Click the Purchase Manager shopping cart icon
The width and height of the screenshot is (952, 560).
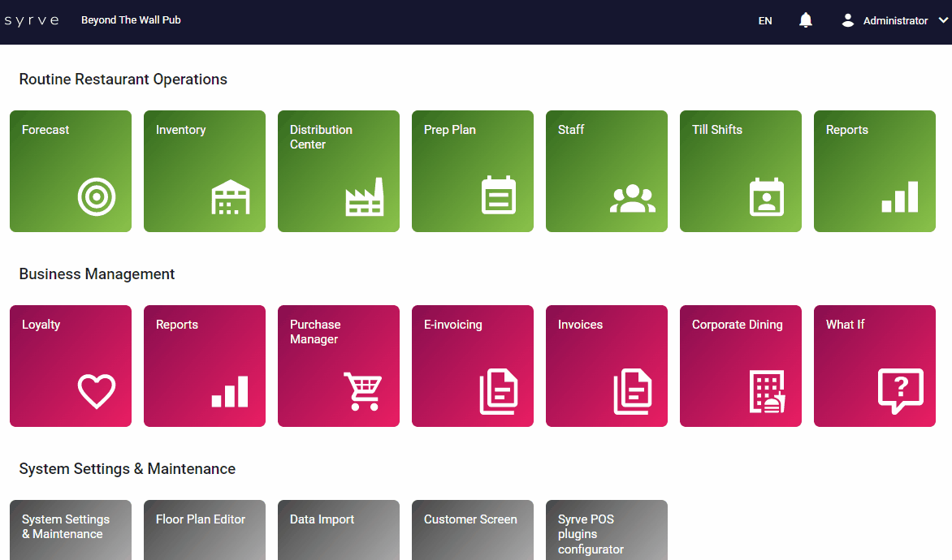(x=362, y=391)
